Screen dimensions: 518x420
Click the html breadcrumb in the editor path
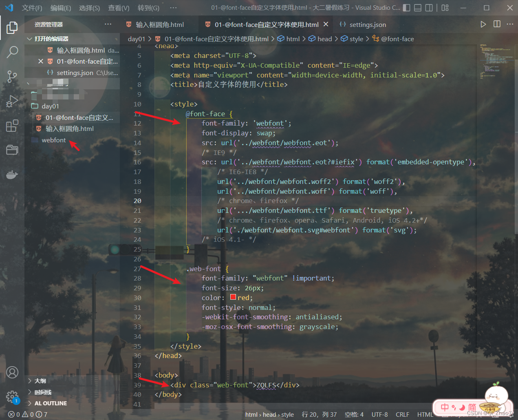coord(289,39)
